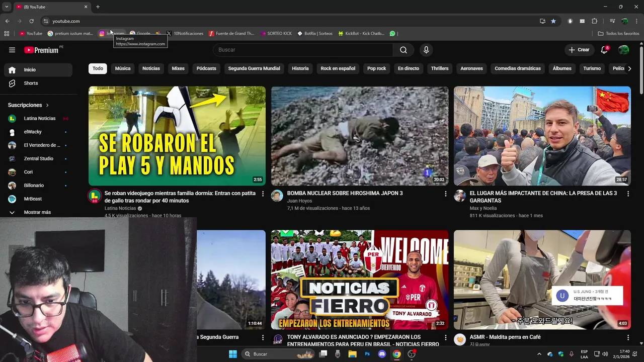
Task: Select the Mixes filter chip
Action: pyautogui.click(x=178, y=68)
